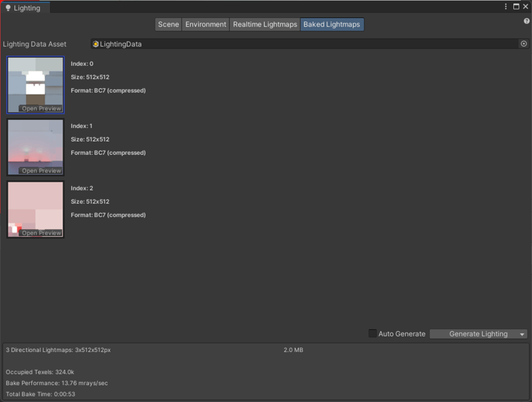Open Preview for lightmap Index 1
This screenshot has height=402, width=532.
coord(41,171)
